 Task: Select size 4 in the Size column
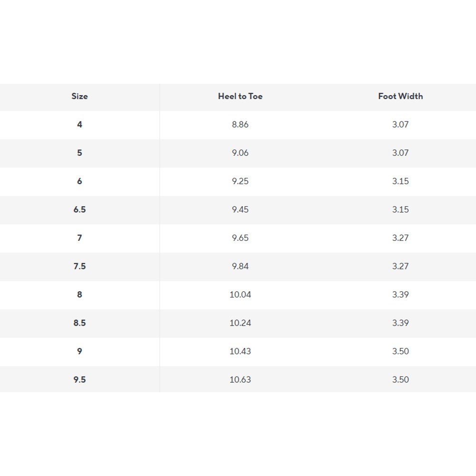79,125
